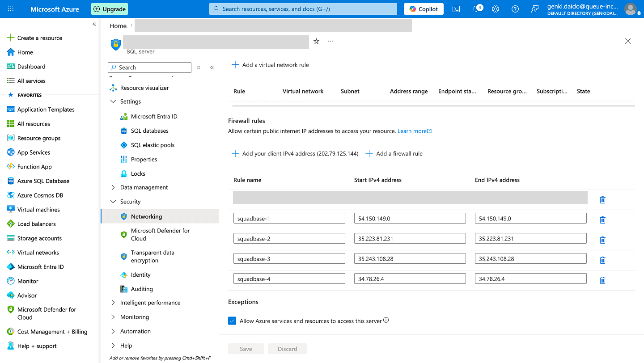Viewport: 644px width, 363px height.
Task: Click the Storage accounts icon
Action: click(x=11, y=238)
